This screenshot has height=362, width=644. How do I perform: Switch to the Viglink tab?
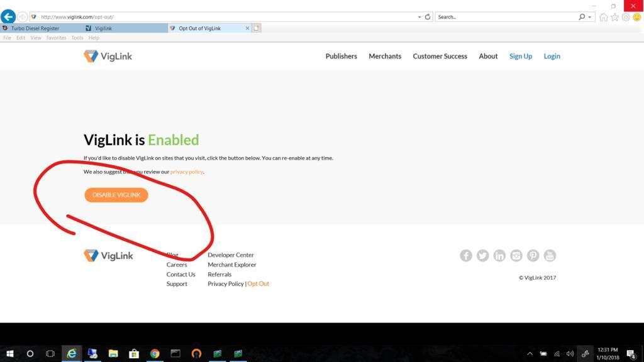click(x=125, y=28)
